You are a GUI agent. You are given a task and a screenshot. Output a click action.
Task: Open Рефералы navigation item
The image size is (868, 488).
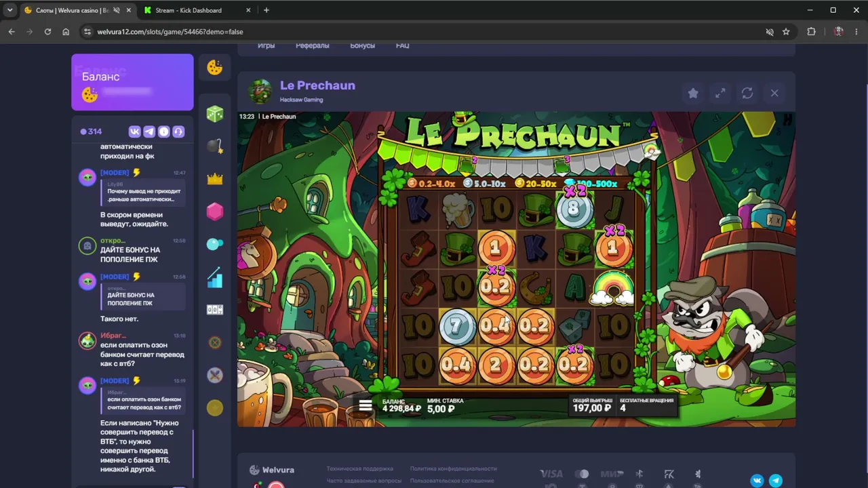(312, 45)
